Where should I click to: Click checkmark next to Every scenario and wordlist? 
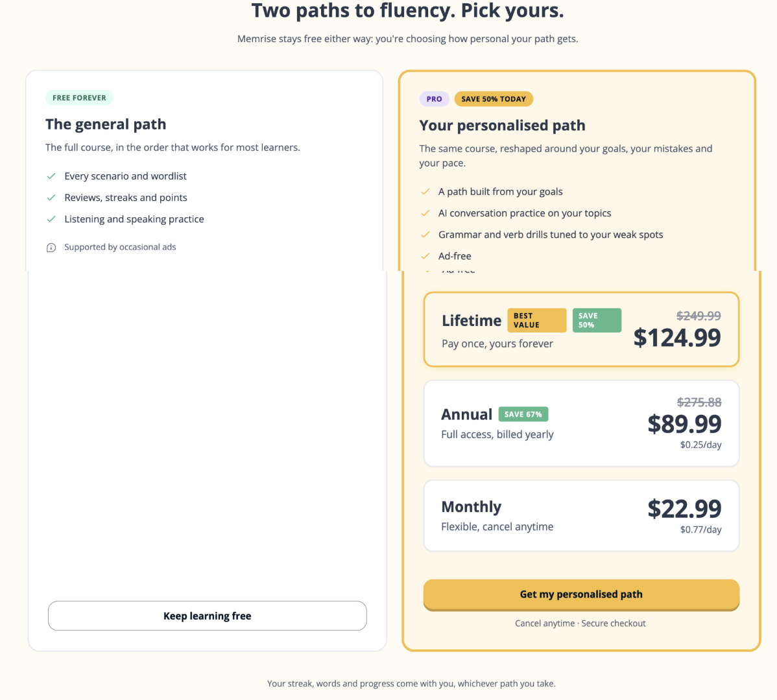click(x=51, y=176)
